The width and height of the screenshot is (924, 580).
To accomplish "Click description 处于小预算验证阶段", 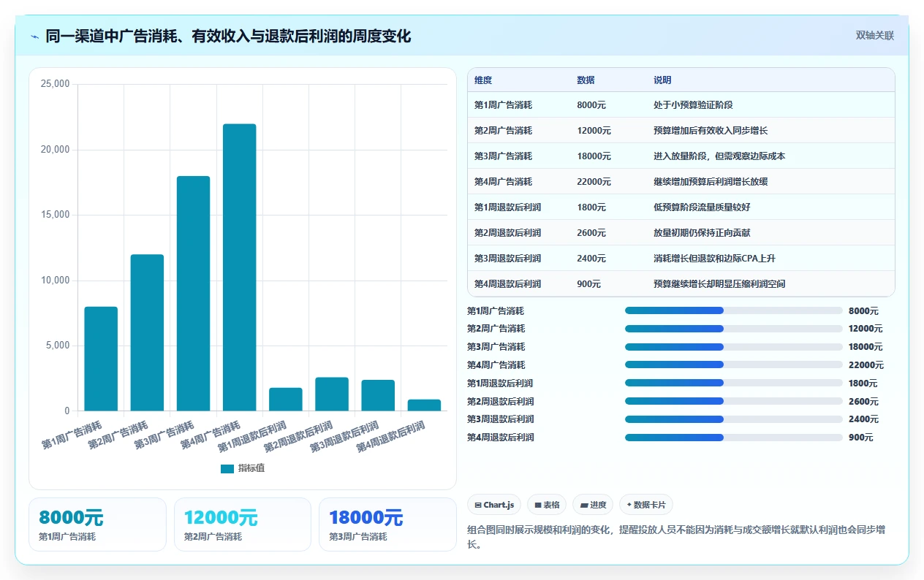I will (693, 105).
